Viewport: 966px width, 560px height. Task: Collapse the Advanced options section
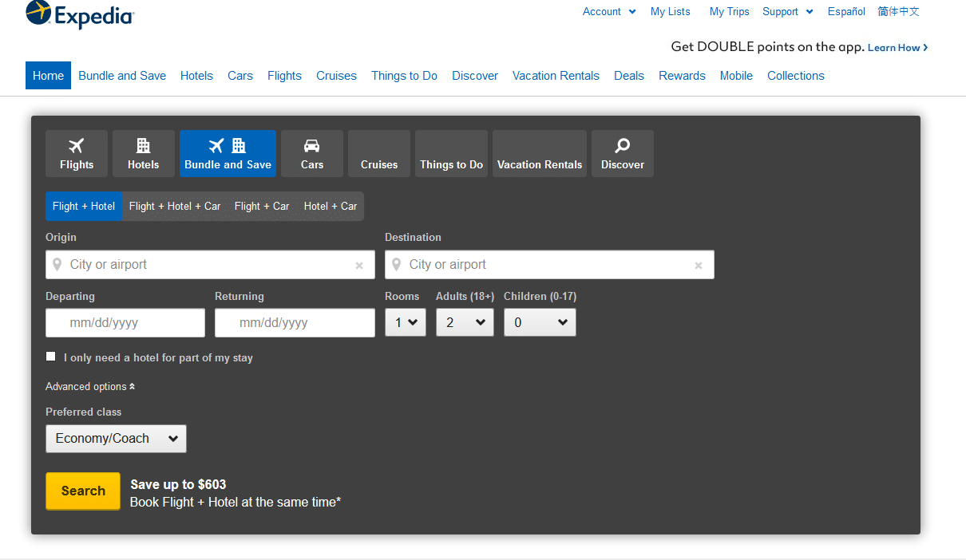(x=90, y=386)
